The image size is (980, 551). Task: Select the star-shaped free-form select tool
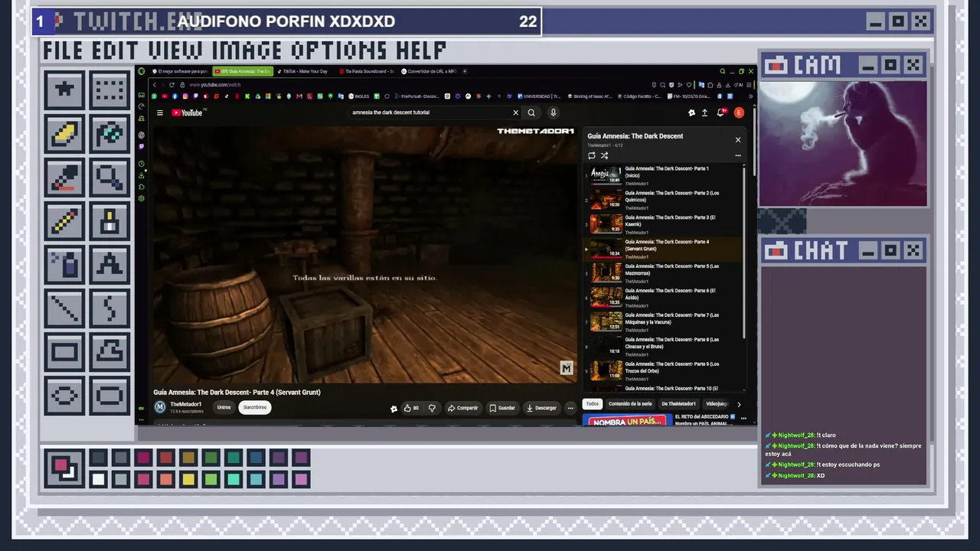tap(65, 90)
